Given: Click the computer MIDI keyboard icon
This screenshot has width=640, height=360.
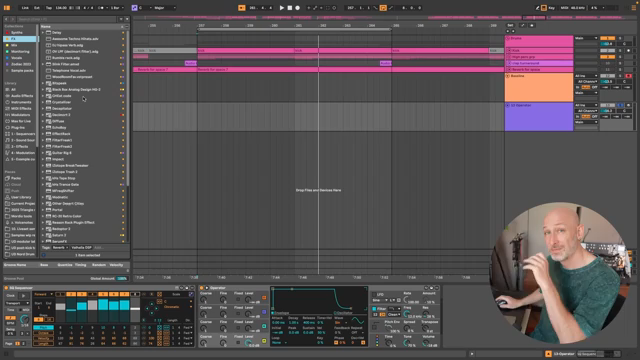Looking at the screenshot, I should point(544,8).
